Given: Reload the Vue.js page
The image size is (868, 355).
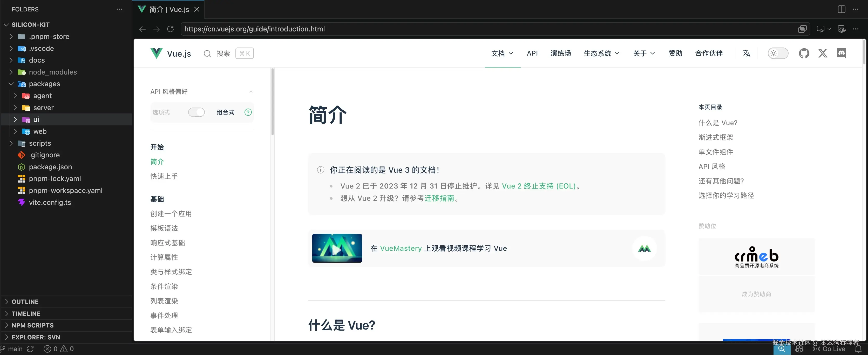Looking at the screenshot, I should point(171,29).
